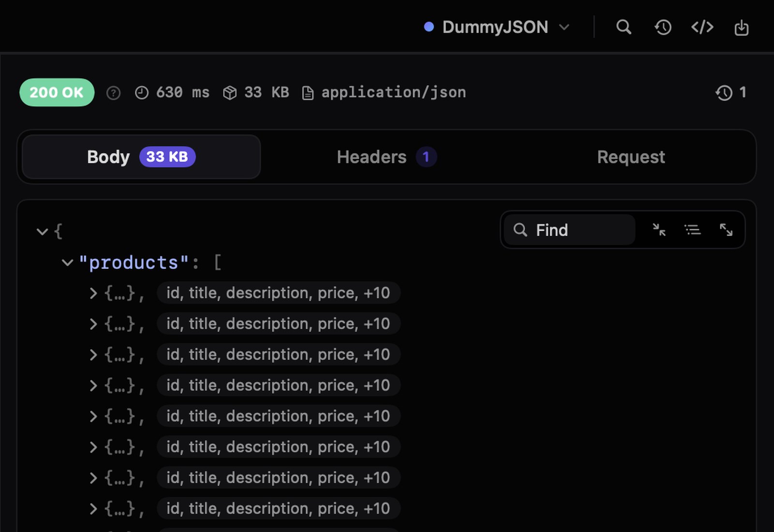Click the search magnifier icon in top bar

point(624,27)
